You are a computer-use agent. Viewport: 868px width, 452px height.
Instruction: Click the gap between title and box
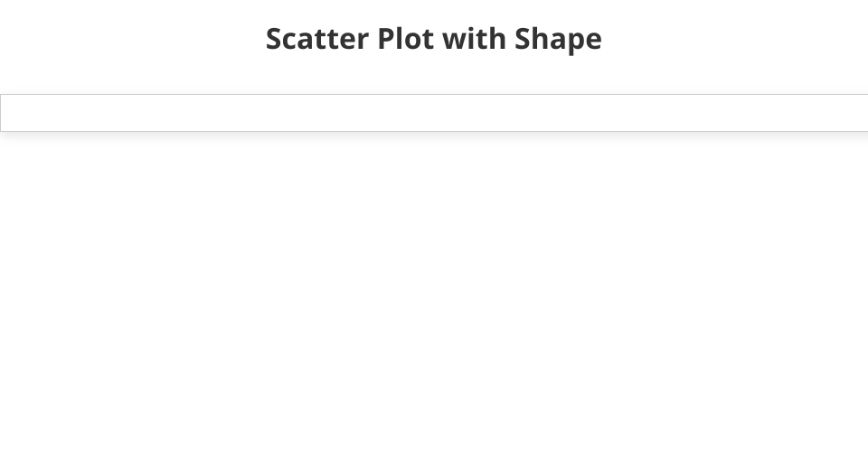coord(434,75)
